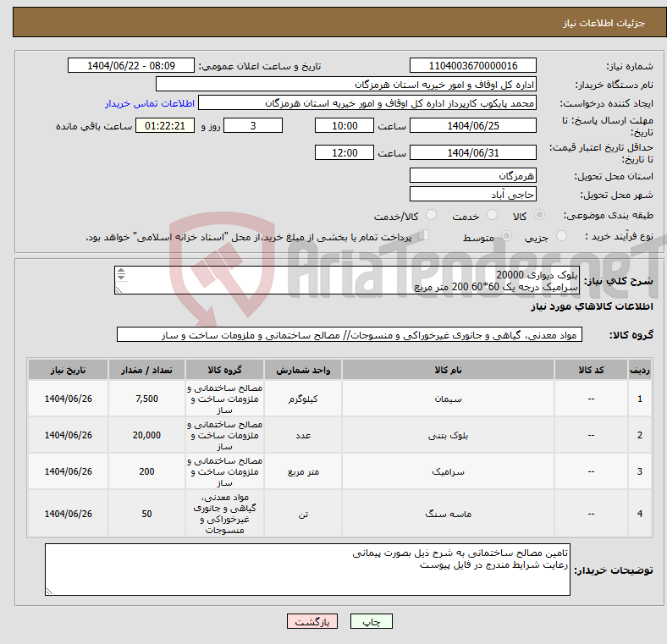Click the سیمان item name cell
This screenshot has height=644, width=667.
448,399
